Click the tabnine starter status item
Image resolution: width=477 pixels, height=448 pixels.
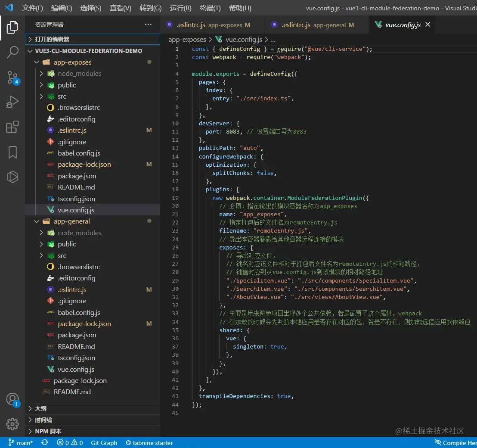point(149,442)
